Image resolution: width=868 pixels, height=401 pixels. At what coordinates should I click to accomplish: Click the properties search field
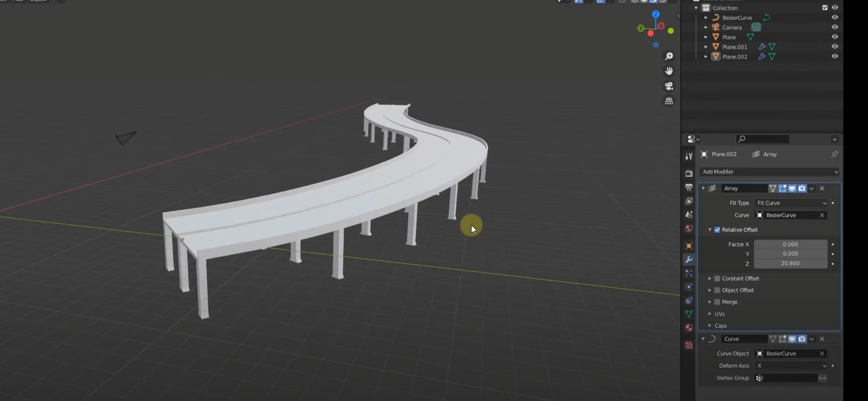pyautogui.click(x=763, y=139)
